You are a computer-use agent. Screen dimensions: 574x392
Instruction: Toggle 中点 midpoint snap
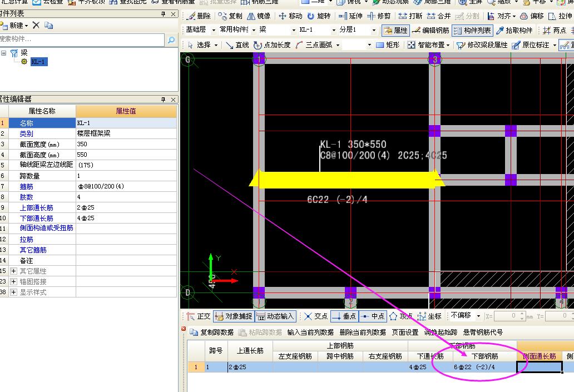[x=372, y=316]
